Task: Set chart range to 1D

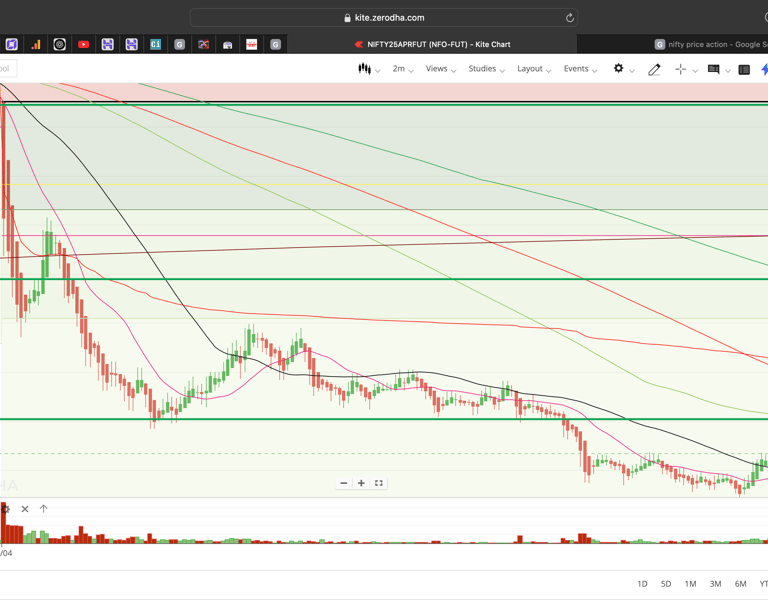Action: pos(642,584)
